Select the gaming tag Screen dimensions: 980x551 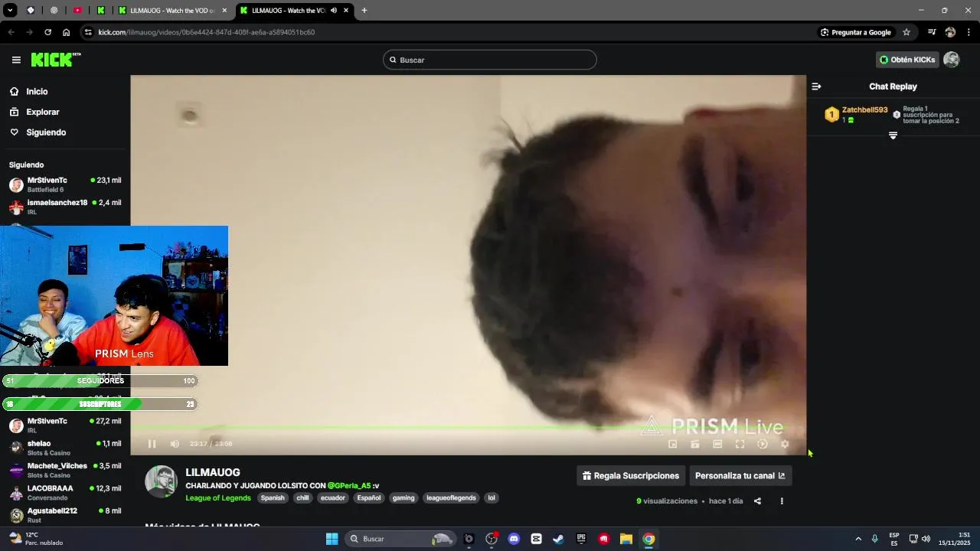pos(403,498)
